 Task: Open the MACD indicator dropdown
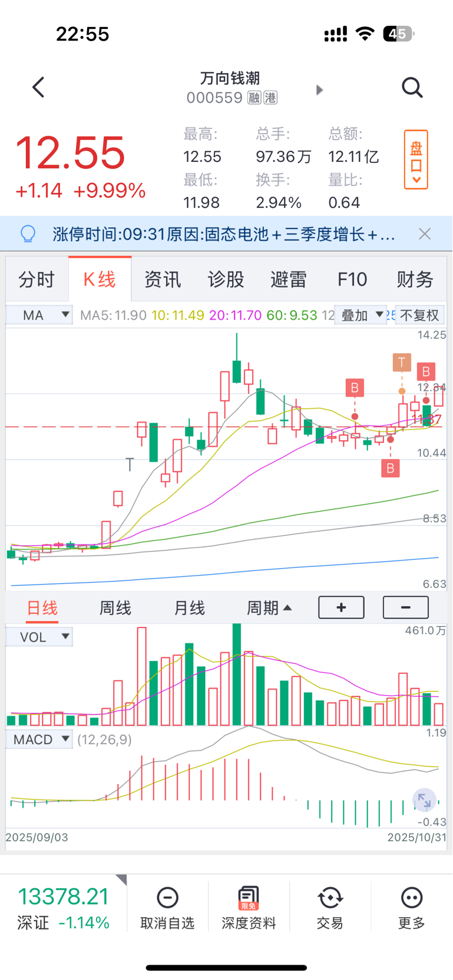[x=39, y=739]
